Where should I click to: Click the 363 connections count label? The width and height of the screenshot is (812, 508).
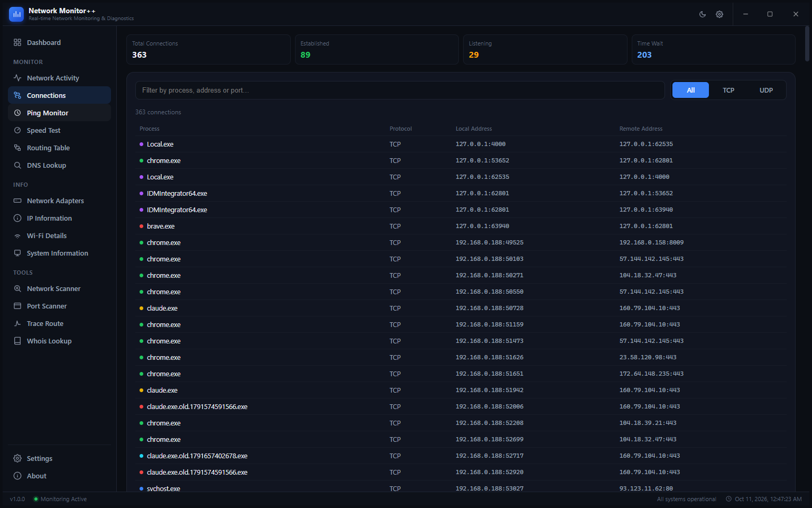point(158,112)
